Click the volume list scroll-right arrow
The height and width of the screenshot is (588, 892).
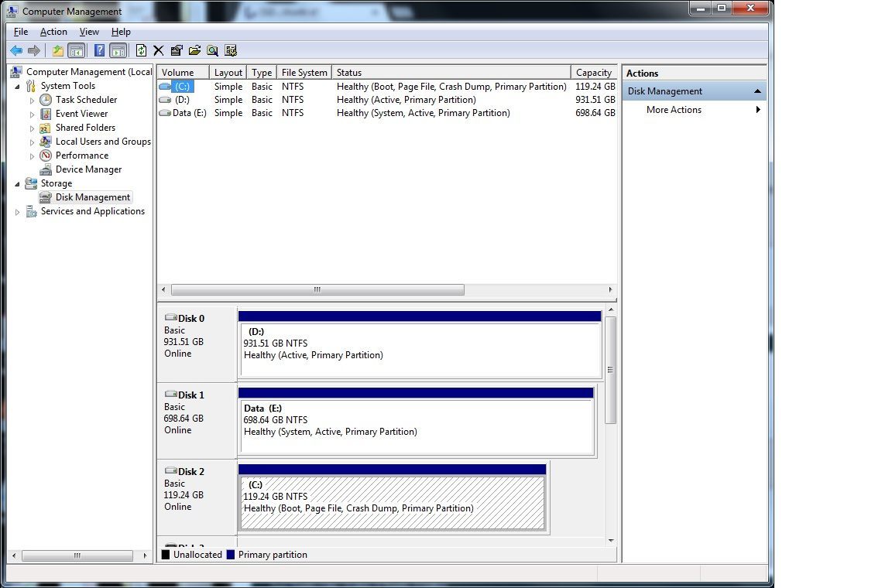tap(610, 290)
